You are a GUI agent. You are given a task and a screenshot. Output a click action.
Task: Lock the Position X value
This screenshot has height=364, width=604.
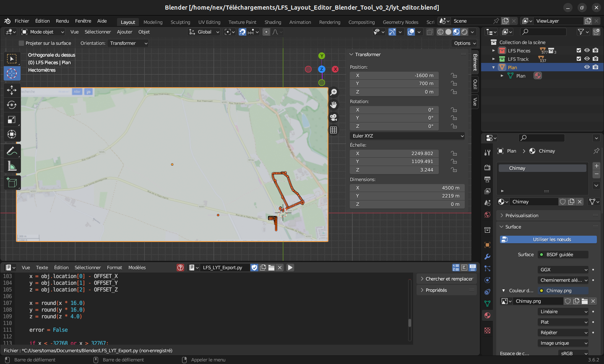pyautogui.click(x=454, y=75)
